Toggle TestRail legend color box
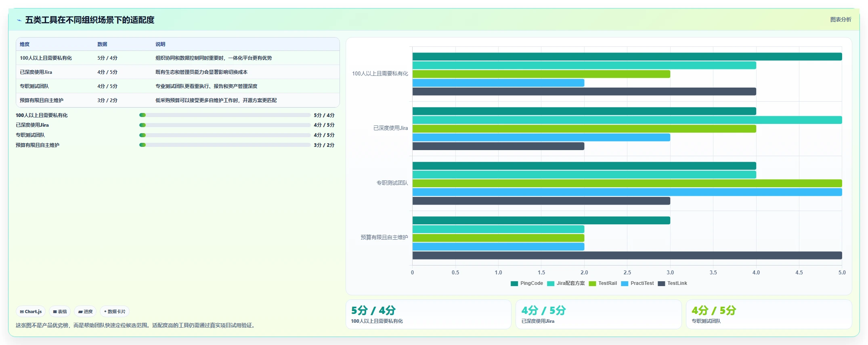 pos(592,284)
